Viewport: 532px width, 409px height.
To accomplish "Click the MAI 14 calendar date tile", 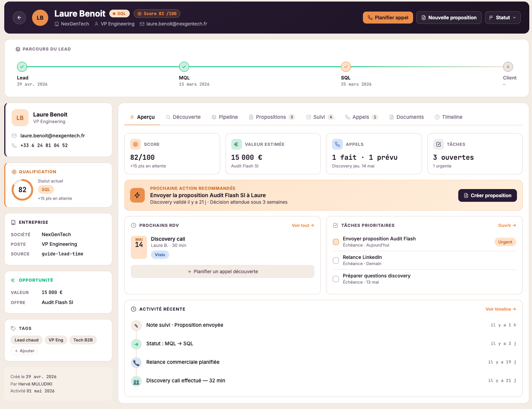I will coord(139,247).
